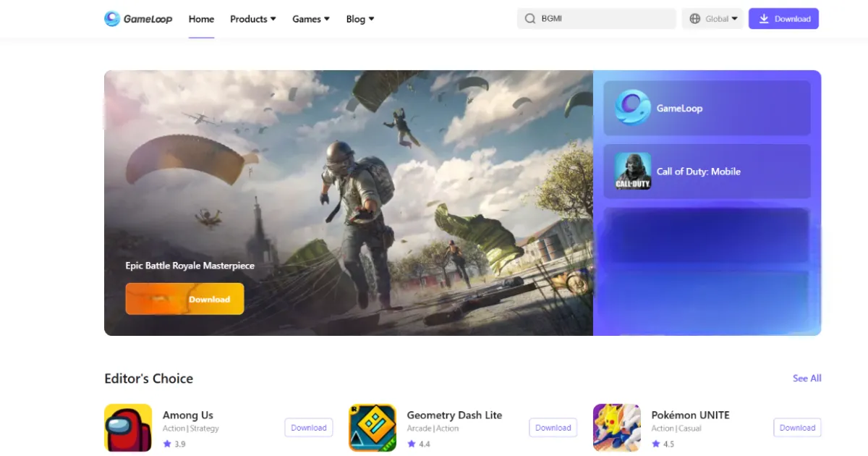The width and height of the screenshot is (868, 456).
Task: Click the purple Download button in header
Action: (783, 19)
